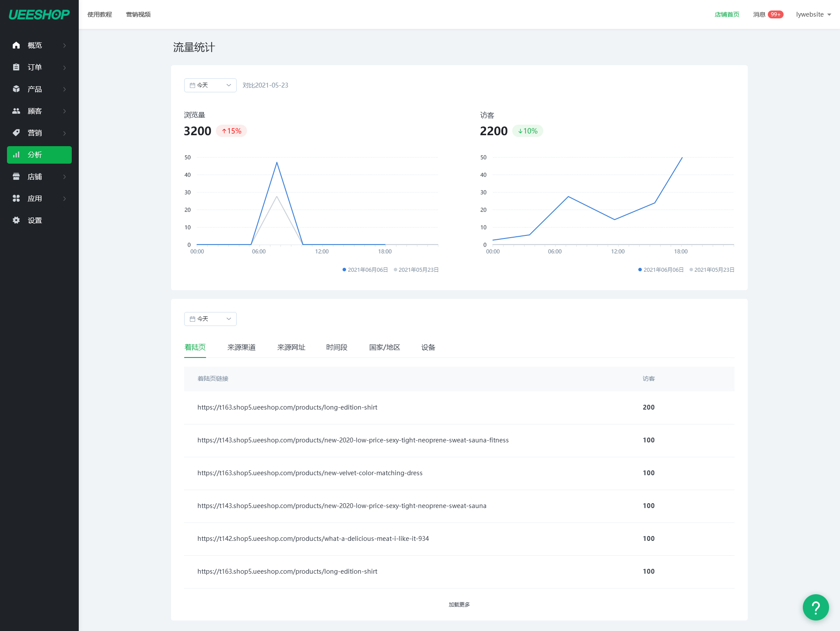Switch to the 来源渠道 tab
Image resolution: width=840 pixels, height=631 pixels.
[x=241, y=347]
